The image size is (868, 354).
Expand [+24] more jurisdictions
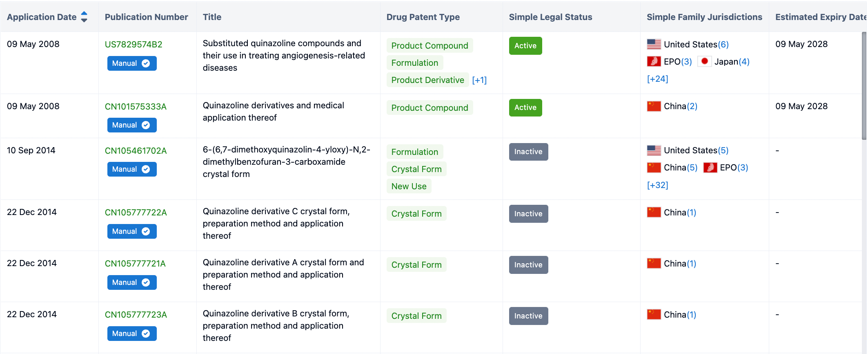click(x=657, y=79)
